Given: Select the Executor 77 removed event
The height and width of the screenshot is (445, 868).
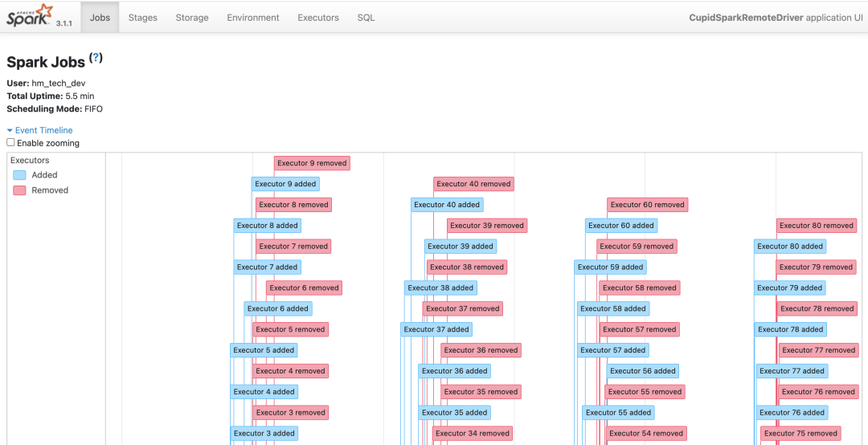Looking at the screenshot, I should click(x=818, y=350).
